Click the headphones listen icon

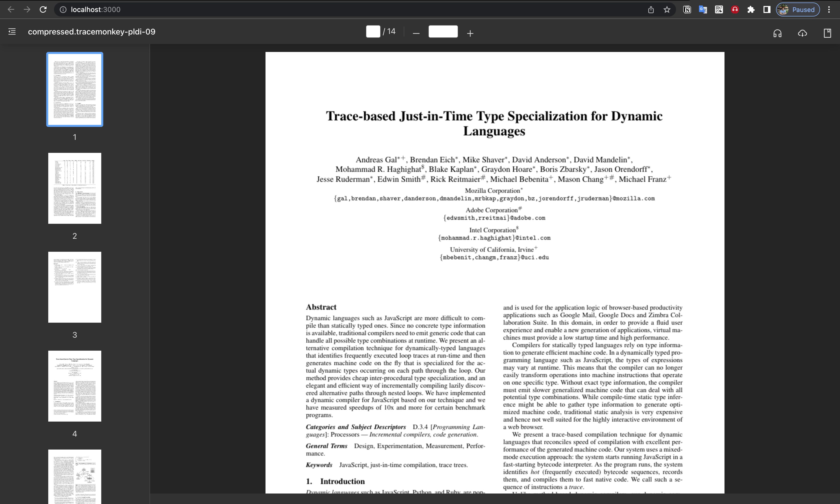click(x=777, y=33)
